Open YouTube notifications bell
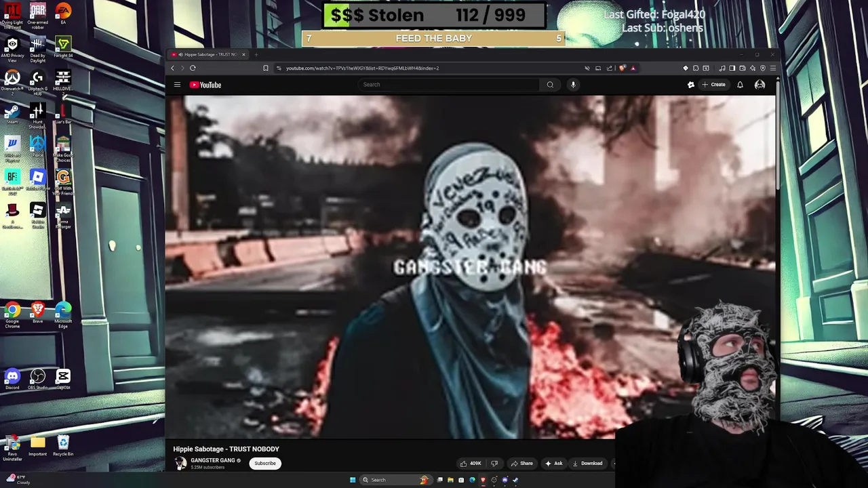The width and height of the screenshot is (868, 488). (740, 85)
